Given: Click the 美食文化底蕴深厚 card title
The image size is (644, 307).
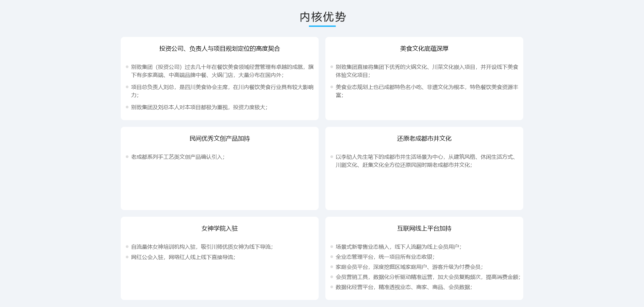Looking at the screenshot, I should [424, 49].
